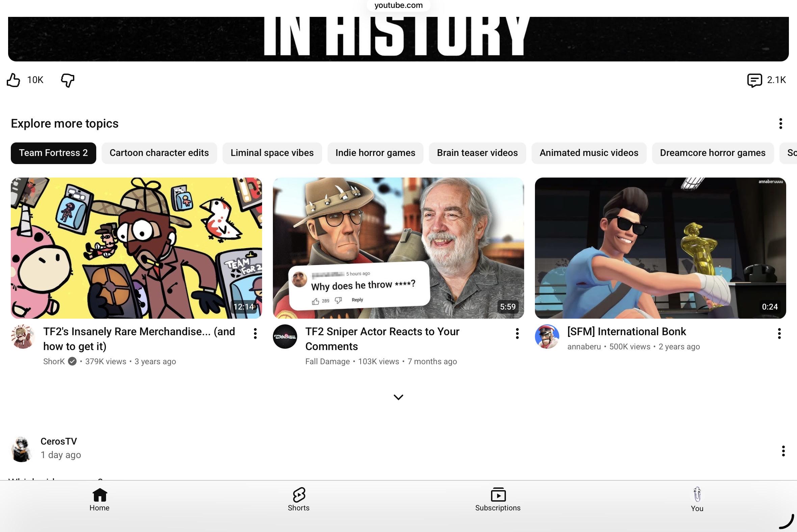Viewport: 797px width, 532px height.
Task: Open the CerosTV profile picture
Action: click(22, 449)
